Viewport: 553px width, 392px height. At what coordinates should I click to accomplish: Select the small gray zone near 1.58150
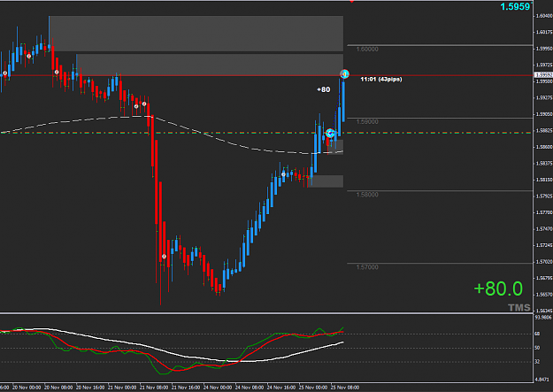(326, 181)
